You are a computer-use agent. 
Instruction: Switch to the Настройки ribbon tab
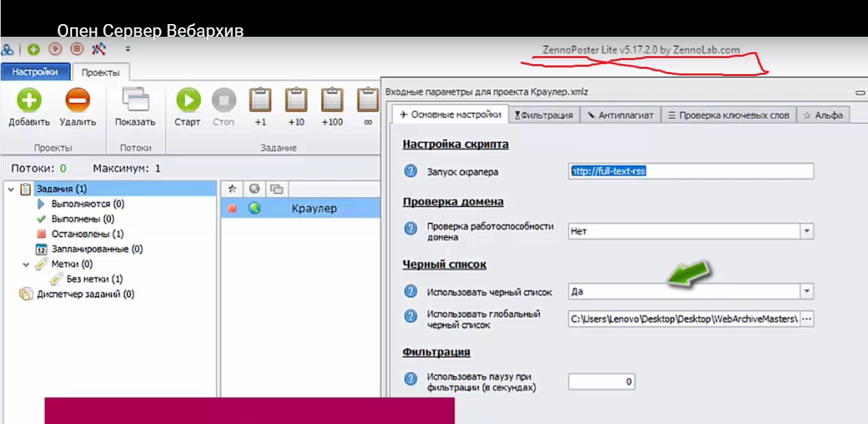tap(35, 72)
